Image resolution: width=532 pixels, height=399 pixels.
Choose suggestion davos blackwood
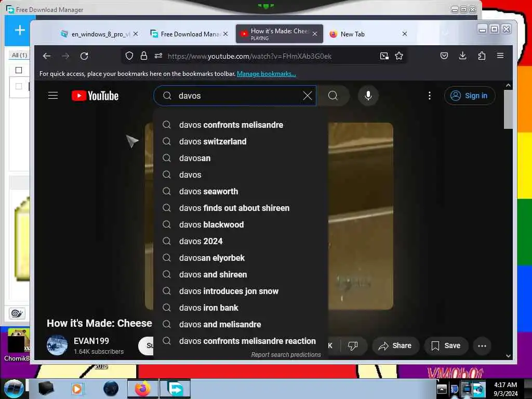241,224
